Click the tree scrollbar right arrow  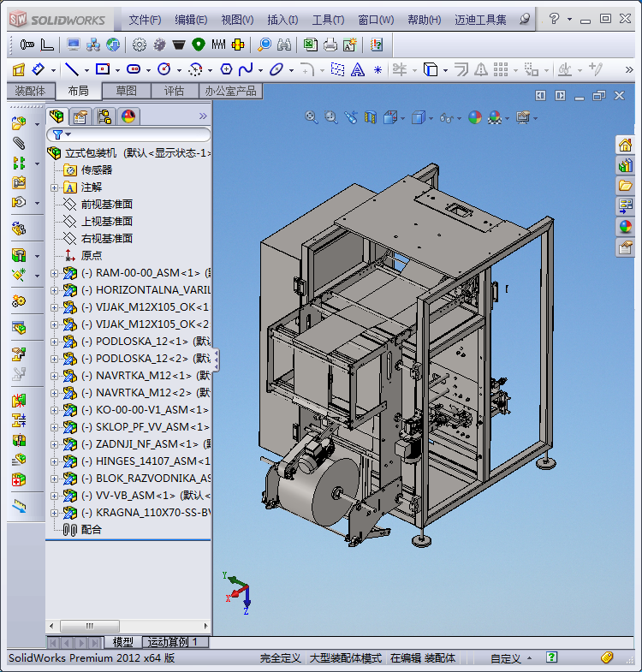pos(205,626)
